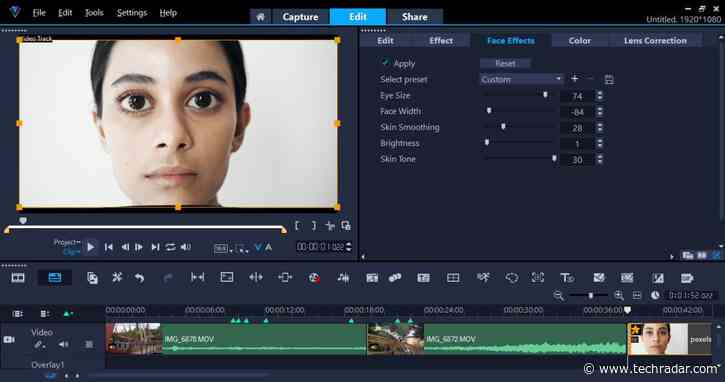Switch to the Capture workspace tab

pos(300,17)
